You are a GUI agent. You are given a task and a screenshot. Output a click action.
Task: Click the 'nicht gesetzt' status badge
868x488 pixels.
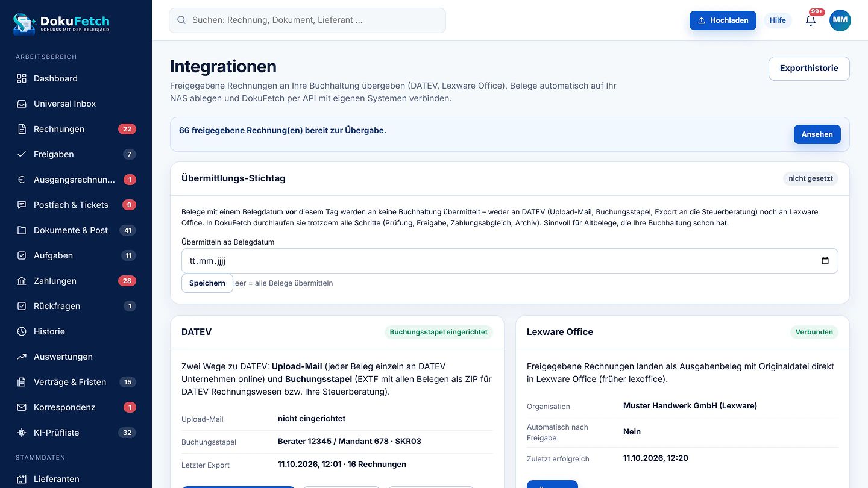click(x=811, y=178)
